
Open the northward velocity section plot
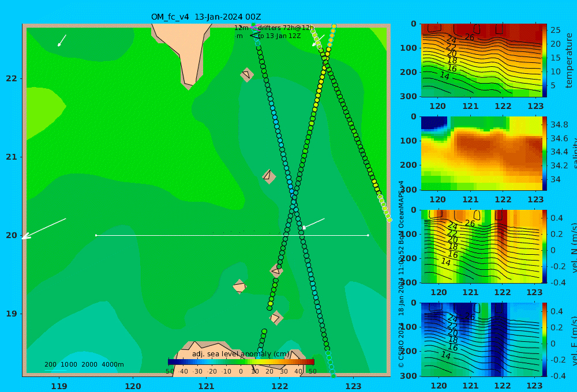pyautogui.click(x=481, y=246)
